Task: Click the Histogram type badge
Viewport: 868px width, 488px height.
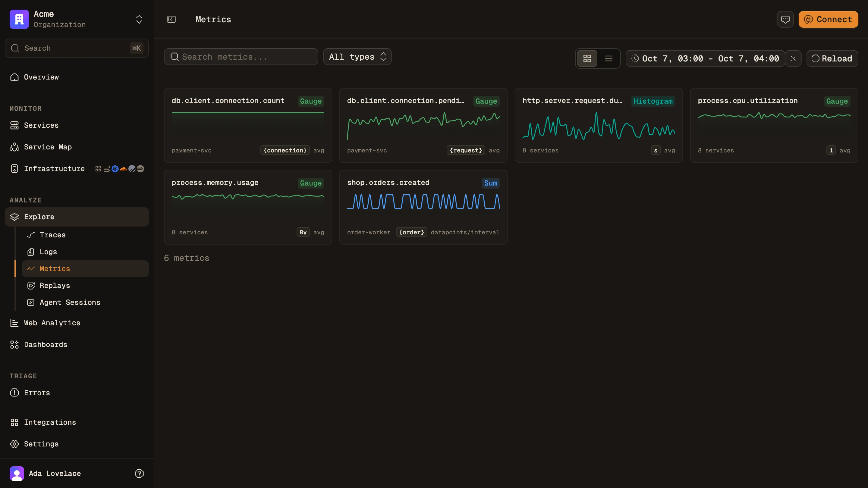Action: coord(653,101)
